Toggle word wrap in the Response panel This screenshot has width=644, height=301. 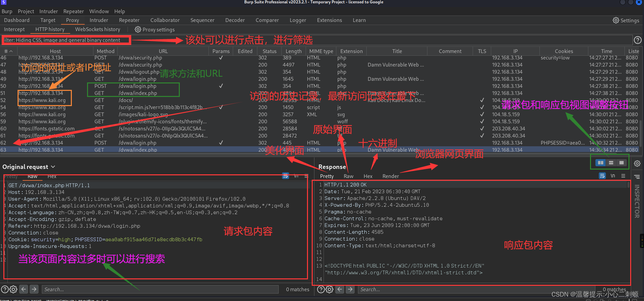click(602, 176)
